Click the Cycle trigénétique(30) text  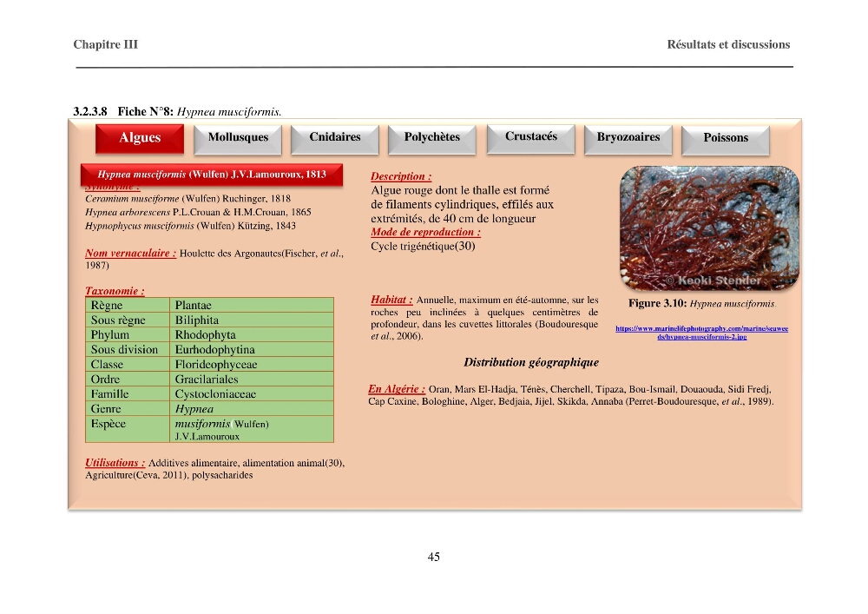click(x=423, y=246)
